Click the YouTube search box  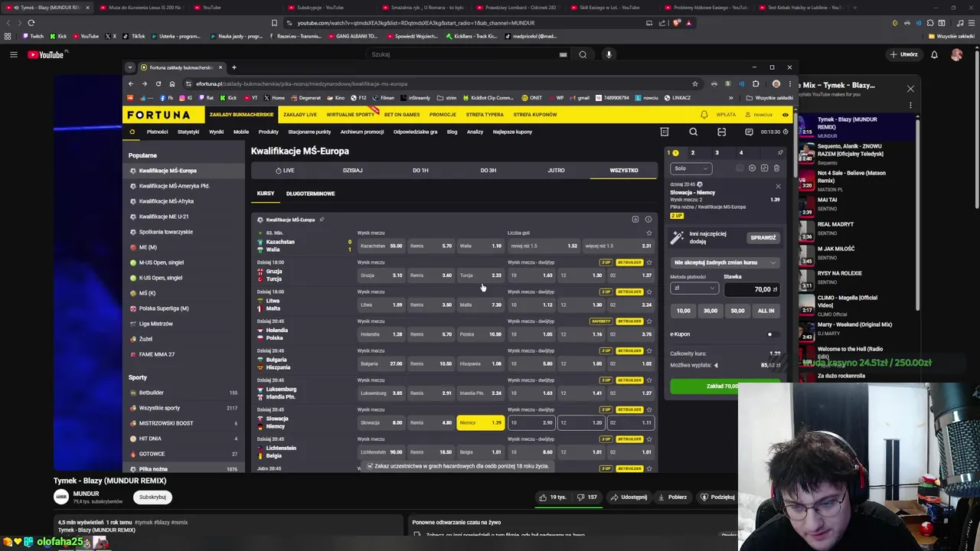(x=467, y=54)
